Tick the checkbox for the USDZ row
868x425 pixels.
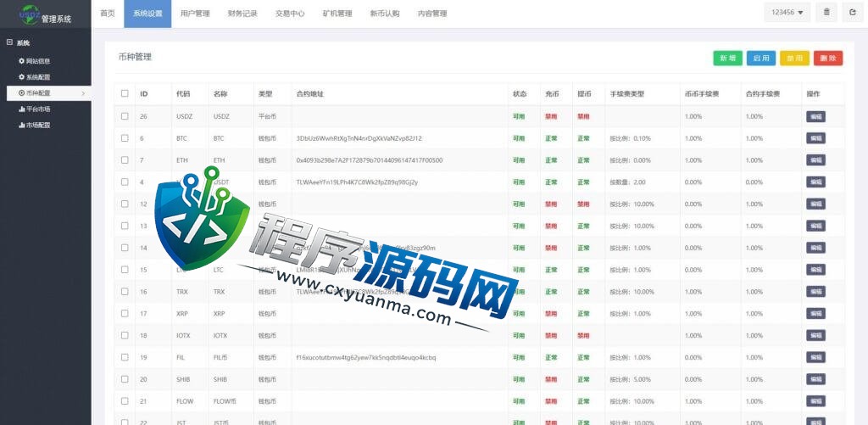(125, 116)
